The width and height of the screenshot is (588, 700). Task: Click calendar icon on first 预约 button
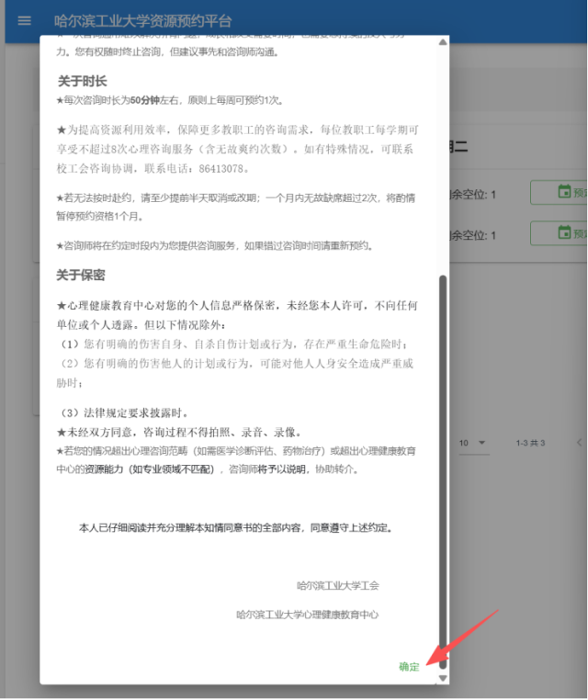click(x=565, y=193)
